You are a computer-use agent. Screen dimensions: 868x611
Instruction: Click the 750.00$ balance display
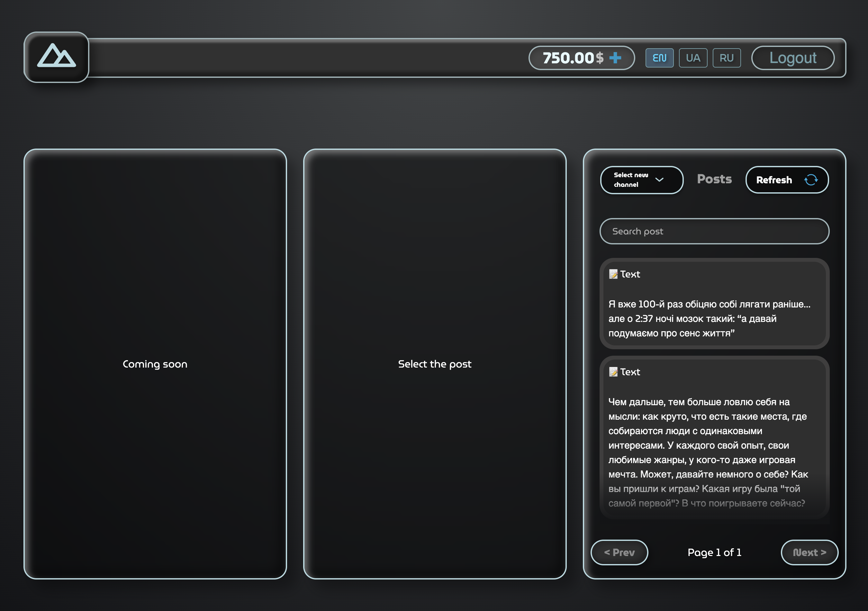(x=573, y=58)
